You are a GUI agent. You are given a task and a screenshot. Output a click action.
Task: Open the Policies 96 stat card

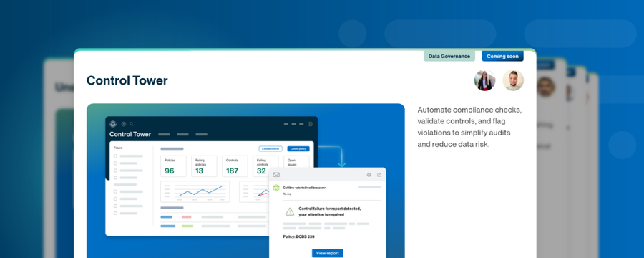[173, 166]
